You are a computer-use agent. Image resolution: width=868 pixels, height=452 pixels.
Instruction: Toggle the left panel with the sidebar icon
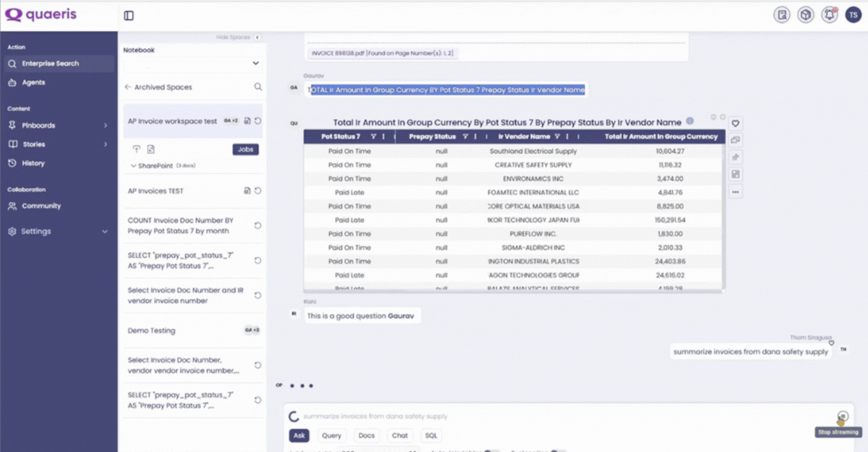click(x=129, y=16)
